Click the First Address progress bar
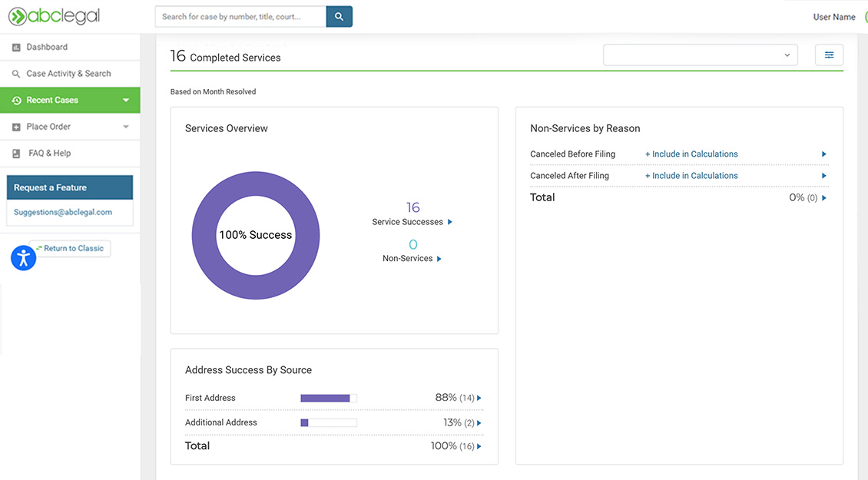This screenshot has height=480, width=868. pos(328,399)
